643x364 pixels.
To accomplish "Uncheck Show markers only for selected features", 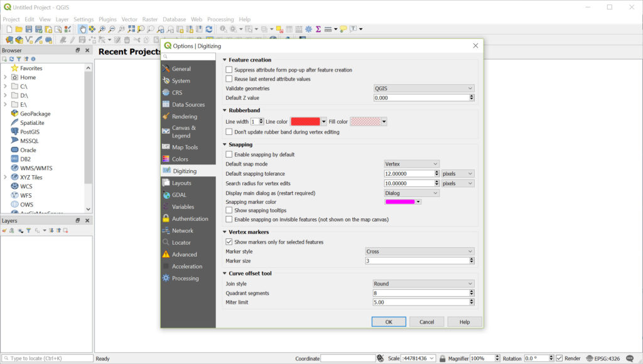I will [229, 242].
